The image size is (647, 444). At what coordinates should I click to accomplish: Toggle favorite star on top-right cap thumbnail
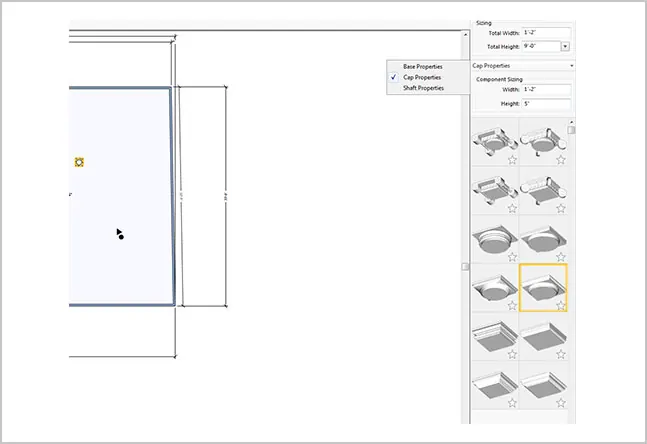(560, 160)
